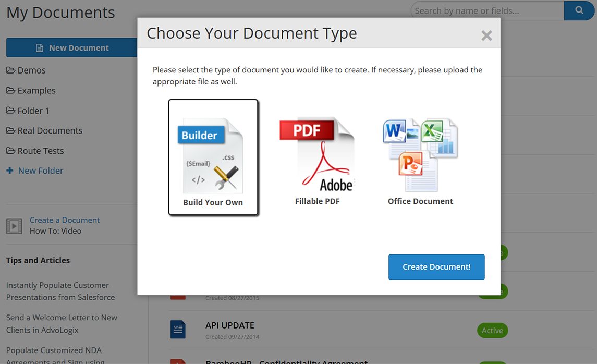Viewport: 597px width, 364px height.
Task: Choose the Fillable PDF Adobe icon
Action: coord(317,155)
